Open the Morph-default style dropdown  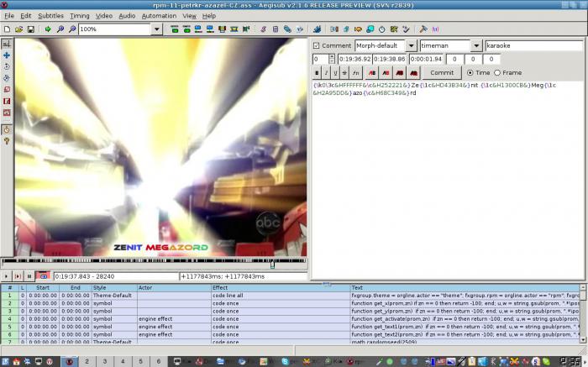point(412,45)
